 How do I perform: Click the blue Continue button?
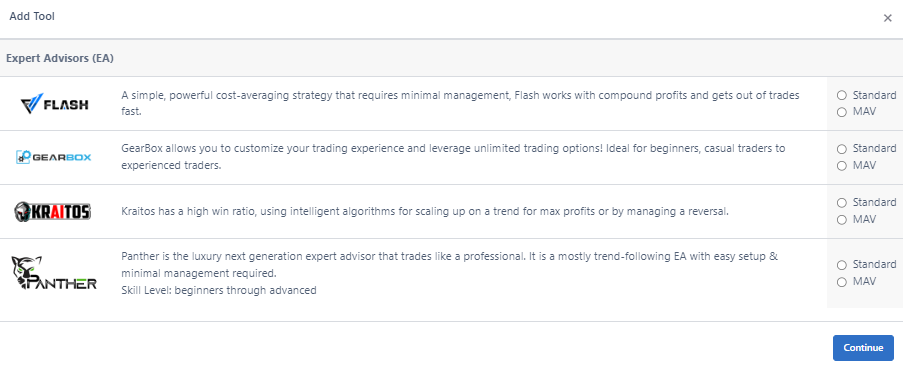pos(863,348)
